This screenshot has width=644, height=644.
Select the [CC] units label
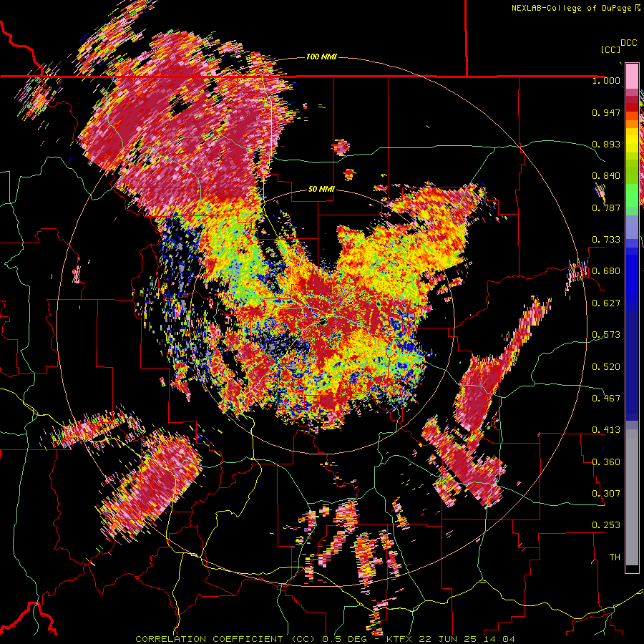610,49
